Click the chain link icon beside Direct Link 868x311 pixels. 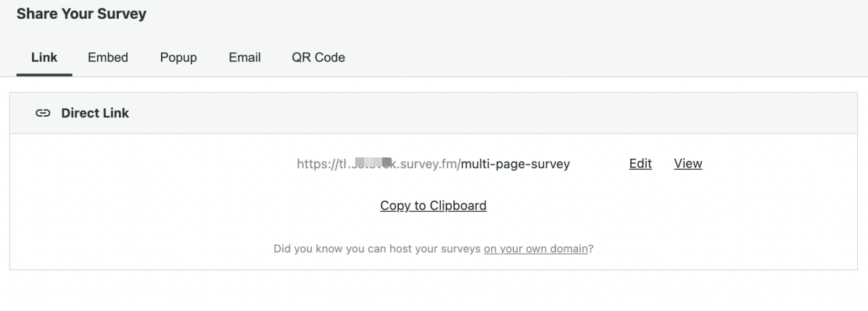click(x=43, y=113)
